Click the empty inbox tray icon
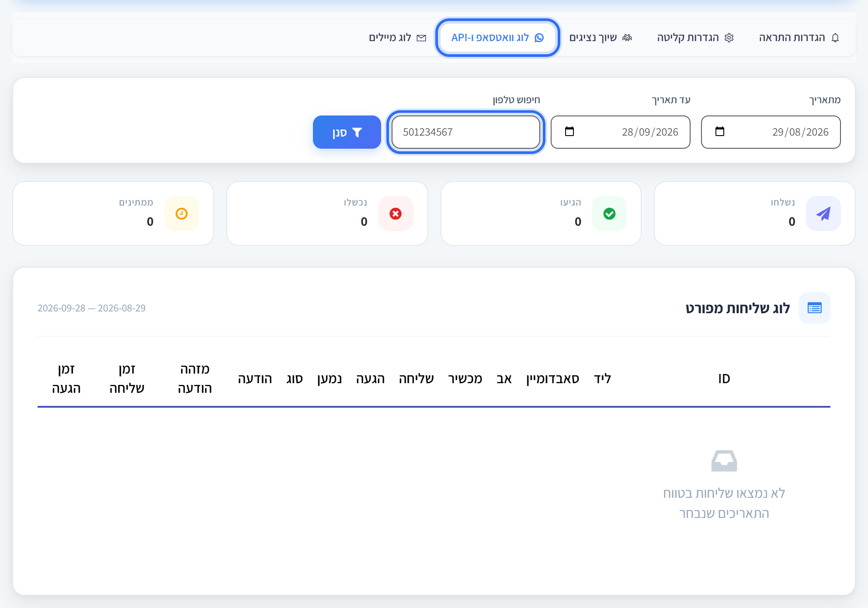The image size is (868, 608). (724, 461)
